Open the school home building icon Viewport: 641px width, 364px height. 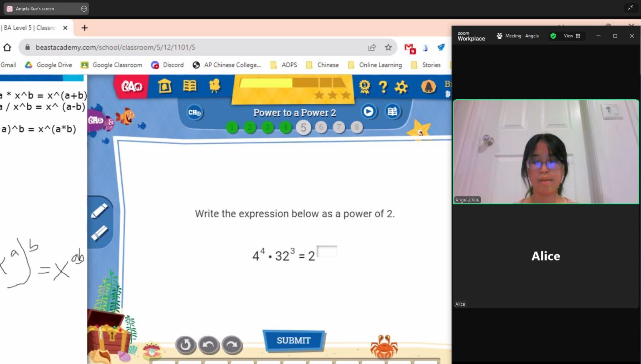(x=164, y=86)
